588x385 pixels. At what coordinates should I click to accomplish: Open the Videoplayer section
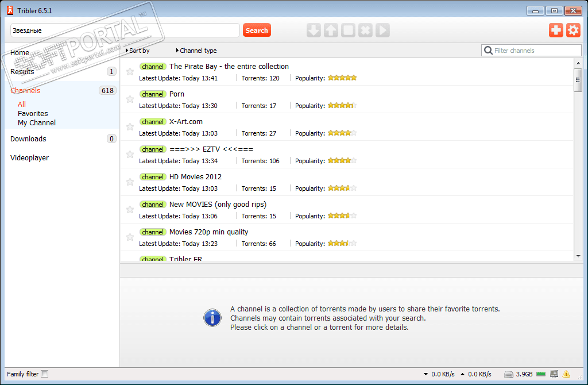point(29,157)
